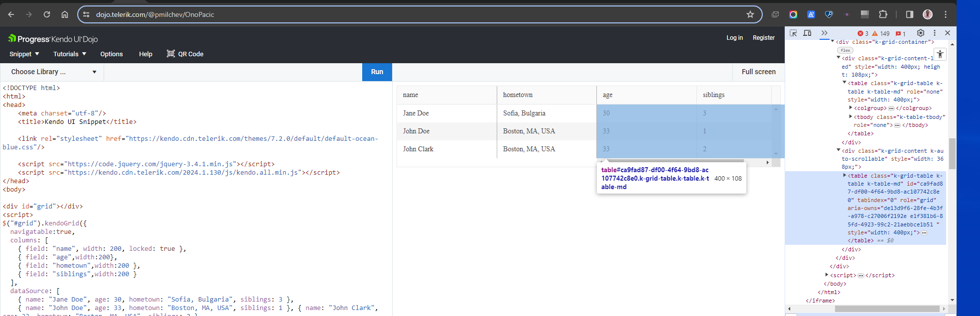Toggle the device toolbar in DevTools
The width and height of the screenshot is (980, 316).
point(808,33)
